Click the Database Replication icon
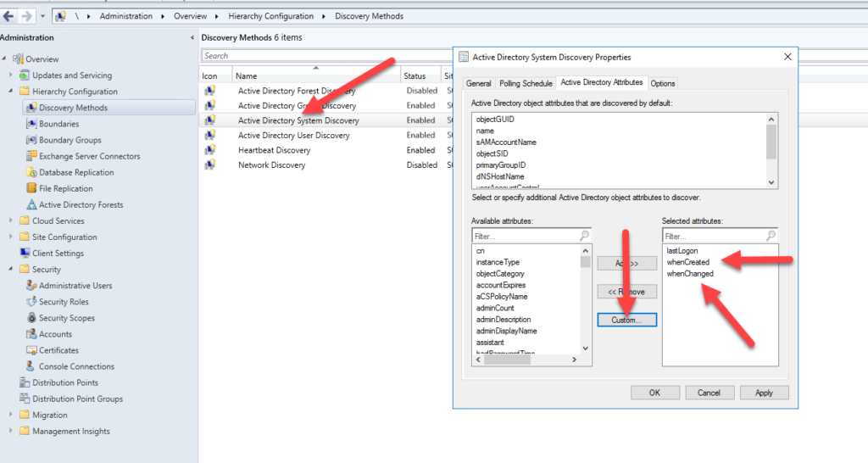The image size is (868, 463). pyautogui.click(x=31, y=172)
